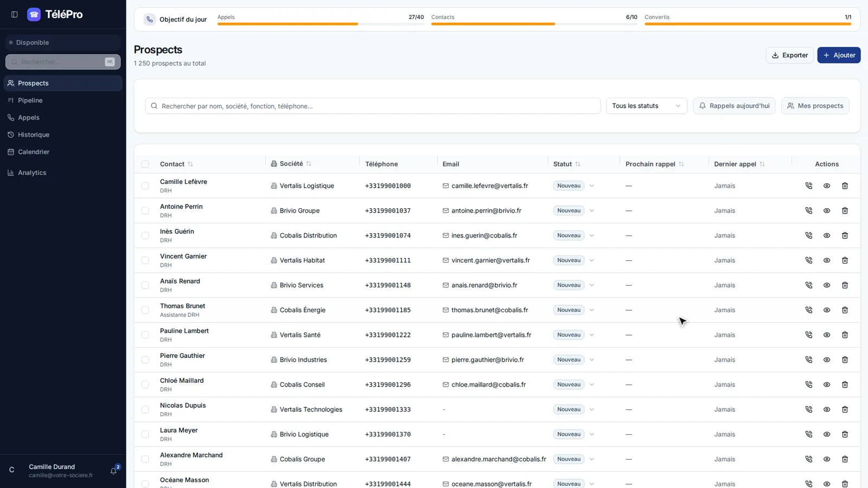
Task: Sort by the Dernier appel column
Action: point(739,164)
